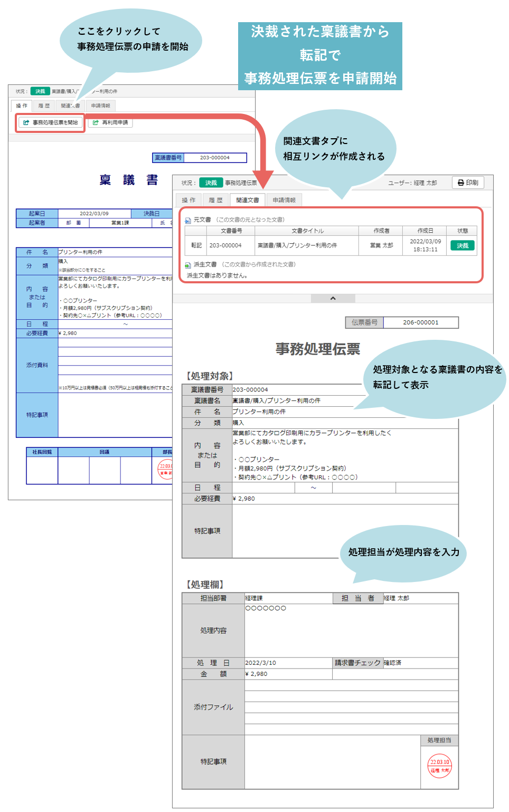Image resolution: width=509 pixels, height=812 pixels.
Task: Start the slip with 事務処理伝票を開始
Action: pyautogui.click(x=50, y=122)
